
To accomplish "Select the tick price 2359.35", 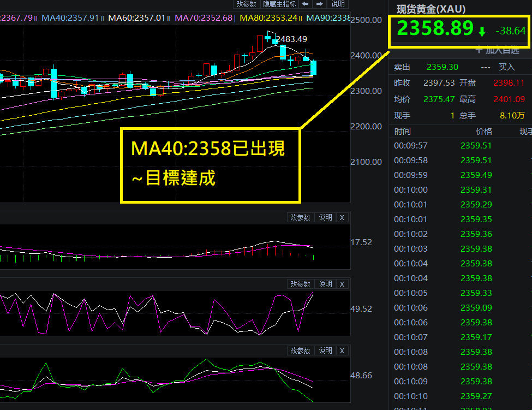I will (x=476, y=219).
